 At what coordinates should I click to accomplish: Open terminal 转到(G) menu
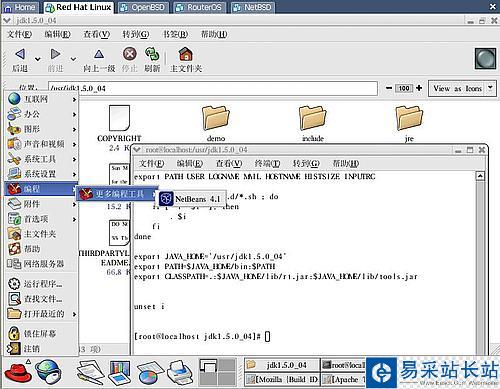[306, 163]
